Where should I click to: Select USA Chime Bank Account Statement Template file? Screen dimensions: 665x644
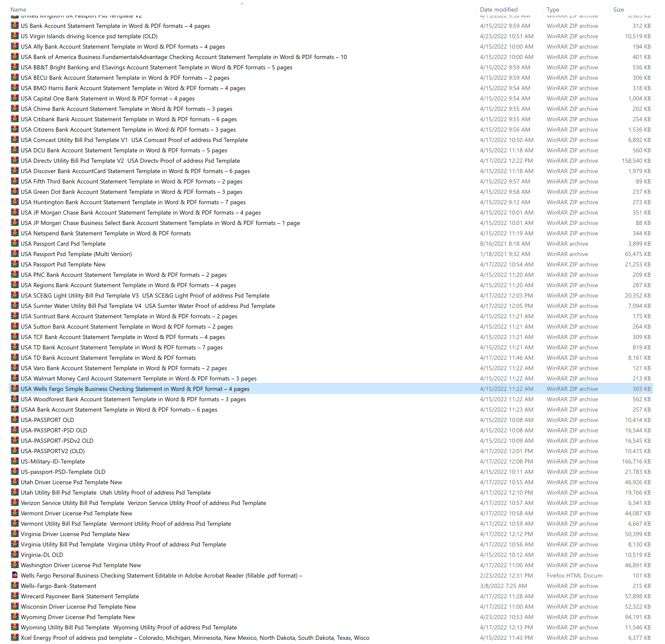click(x=126, y=109)
